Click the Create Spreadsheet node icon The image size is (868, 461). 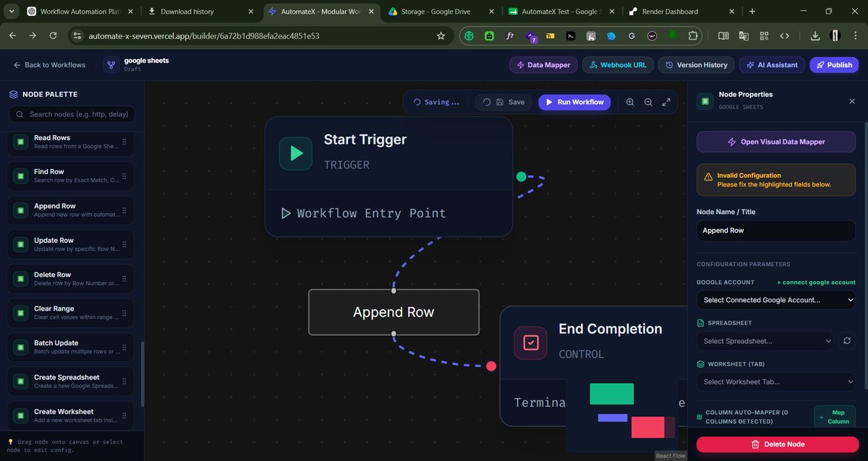pos(21,382)
